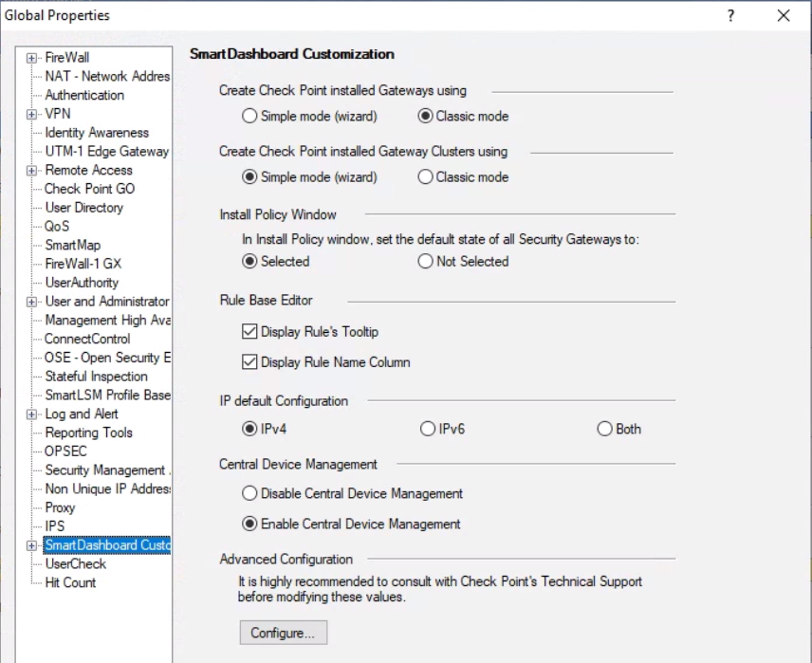Open UserCheck settings
This screenshot has height=663, width=812.
(x=76, y=563)
